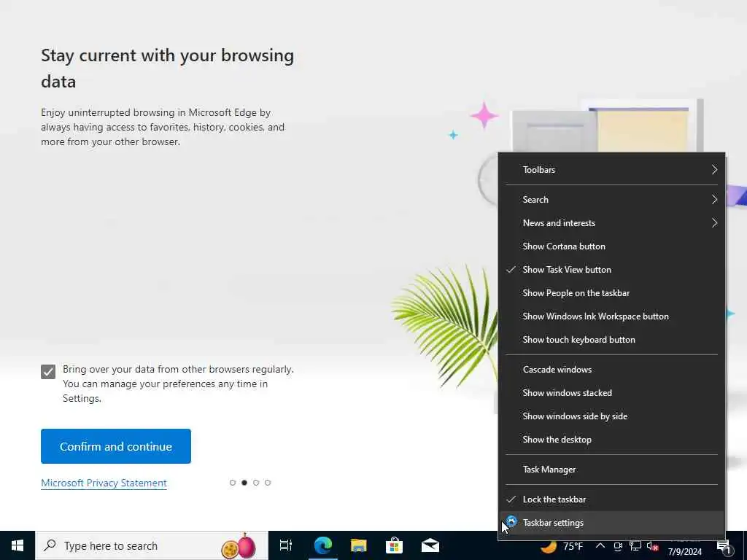Click Confirm and continue button
The width and height of the screenshot is (747, 560).
click(116, 446)
